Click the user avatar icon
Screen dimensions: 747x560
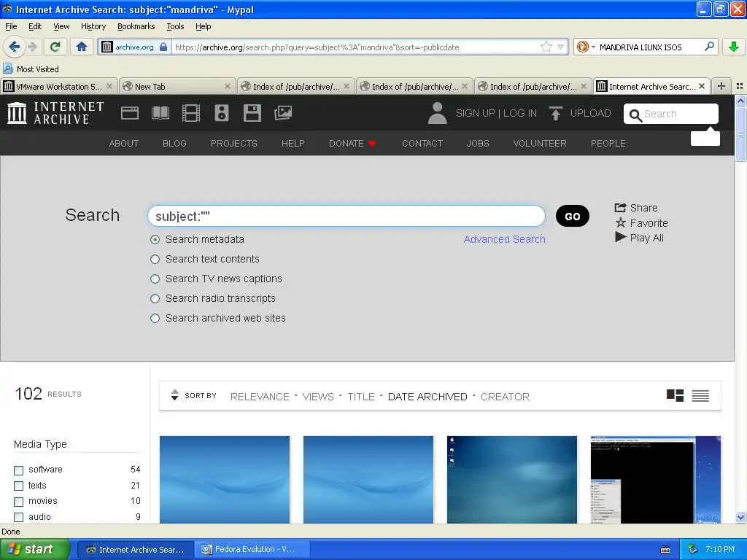(438, 113)
